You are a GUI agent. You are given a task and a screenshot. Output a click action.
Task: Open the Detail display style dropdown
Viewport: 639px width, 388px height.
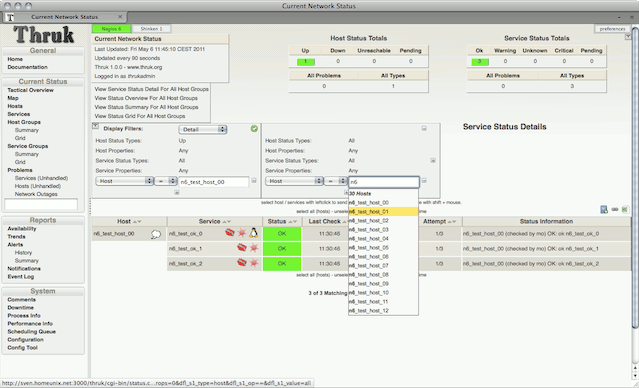tap(203, 129)
